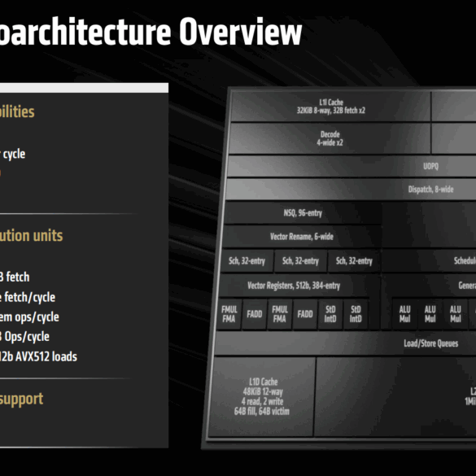Click the 'architecture Overview' slide title
Viewport: 476px width, 476px height.
click(151, 32)
